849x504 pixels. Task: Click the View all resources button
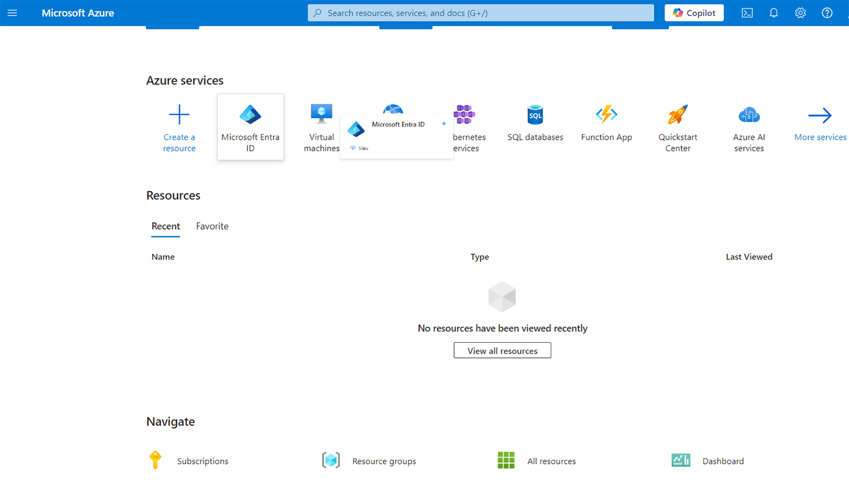click(502, 351)
